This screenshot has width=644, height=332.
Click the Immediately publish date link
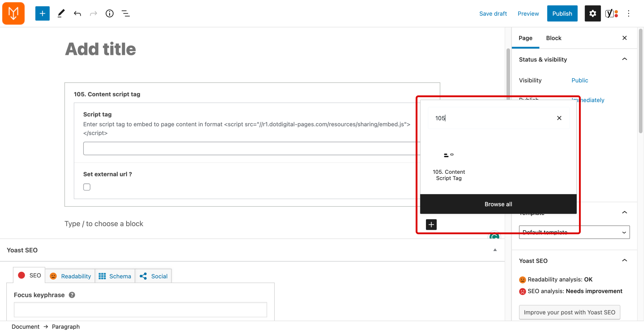click(x=588, y=100)
